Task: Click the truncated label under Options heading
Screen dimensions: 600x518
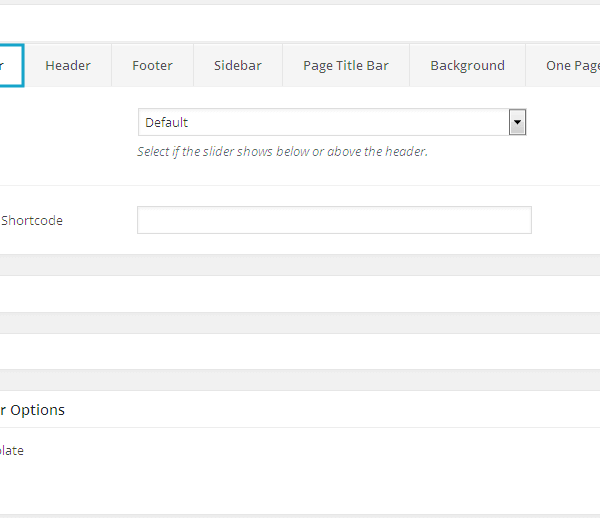Action: point(12,451)
